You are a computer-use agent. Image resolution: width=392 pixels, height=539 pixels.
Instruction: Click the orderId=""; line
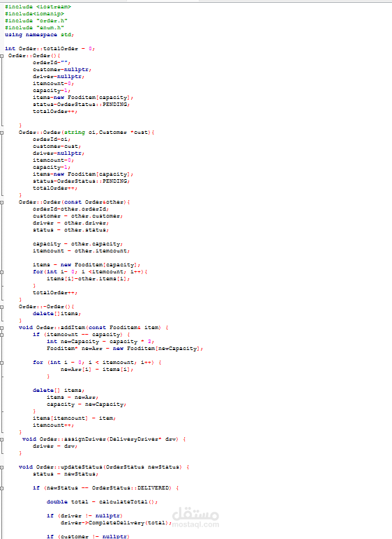52,63
